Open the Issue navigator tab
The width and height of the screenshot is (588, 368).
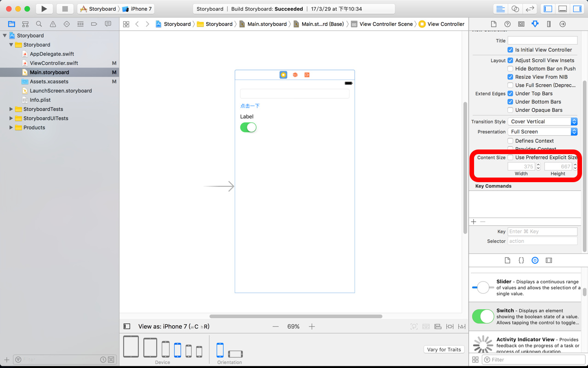tap(53, 24)
